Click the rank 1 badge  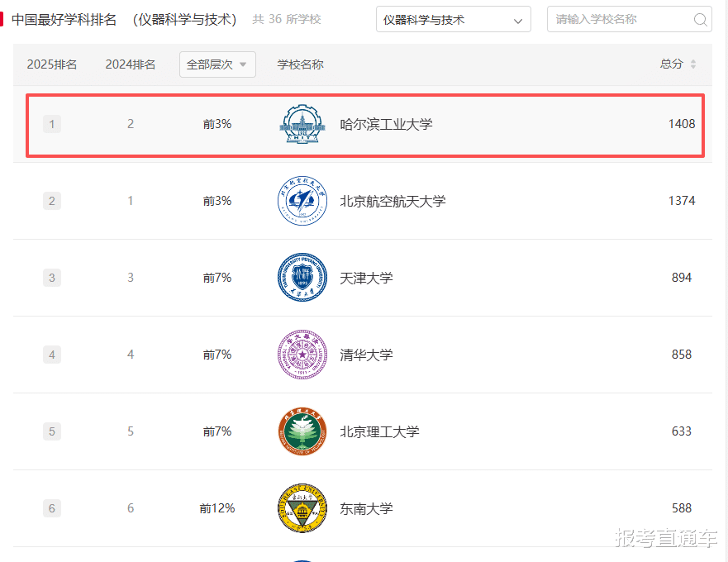(52, 125)
